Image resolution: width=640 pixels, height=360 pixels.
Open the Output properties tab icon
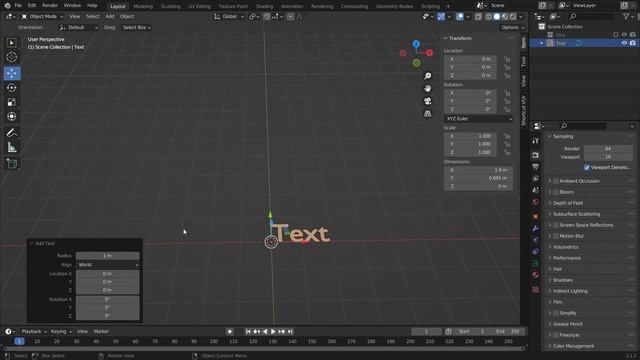536,167
